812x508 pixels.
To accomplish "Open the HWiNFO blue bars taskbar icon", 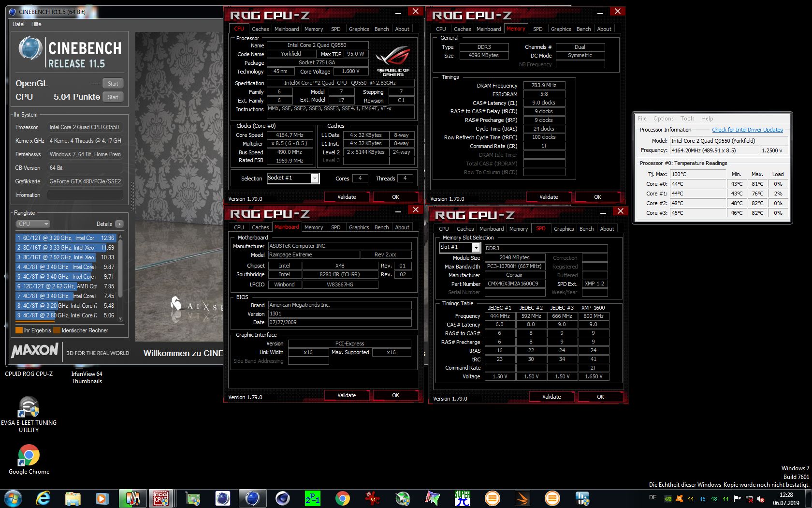I will coord(582,498).
